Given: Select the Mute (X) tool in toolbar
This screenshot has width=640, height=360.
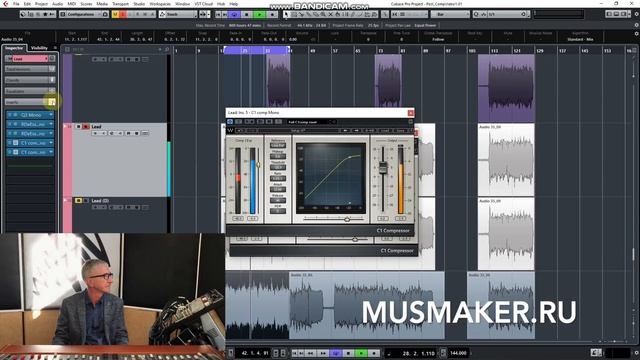Looking at the screenshot, I should [331, 14].
